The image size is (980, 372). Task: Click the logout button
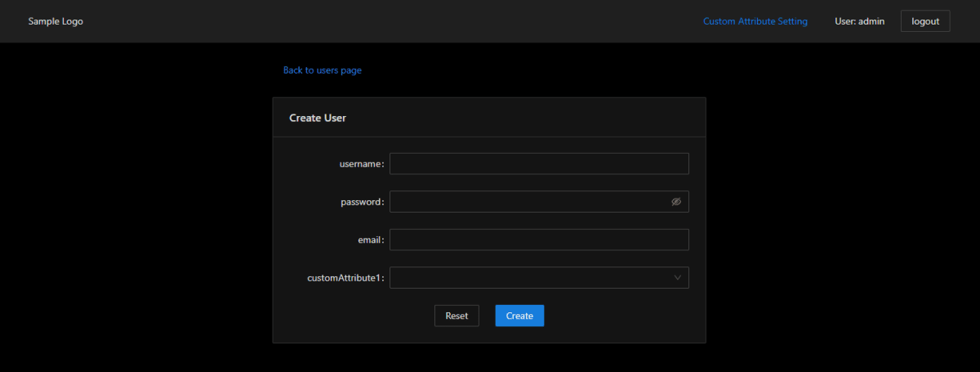pos(925,21)
